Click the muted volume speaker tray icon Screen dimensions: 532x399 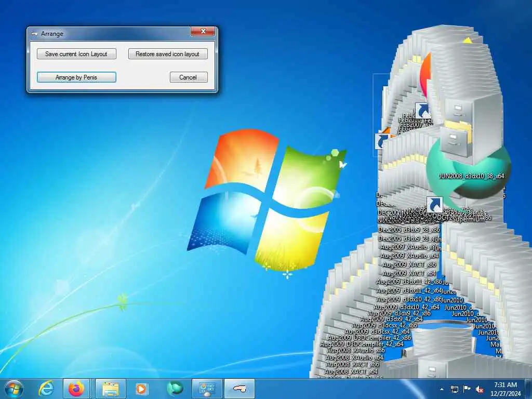480,389
